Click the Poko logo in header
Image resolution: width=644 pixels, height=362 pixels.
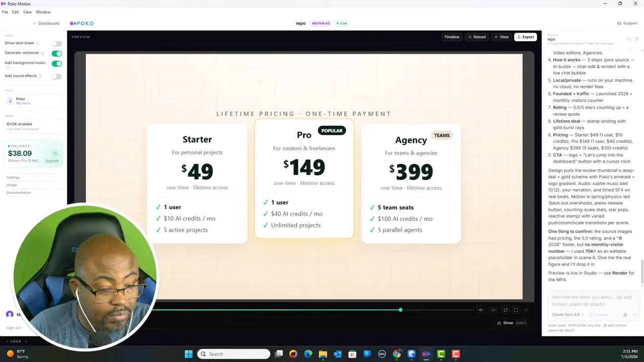click(82, 23)
